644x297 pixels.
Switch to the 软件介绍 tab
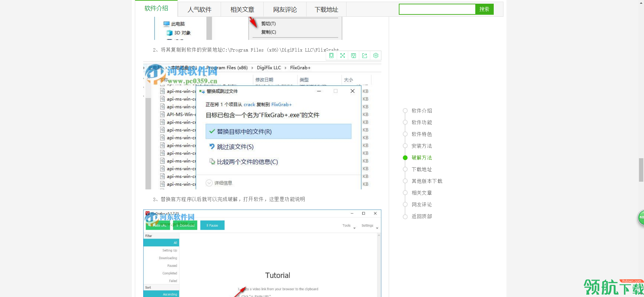pos(156,8)
